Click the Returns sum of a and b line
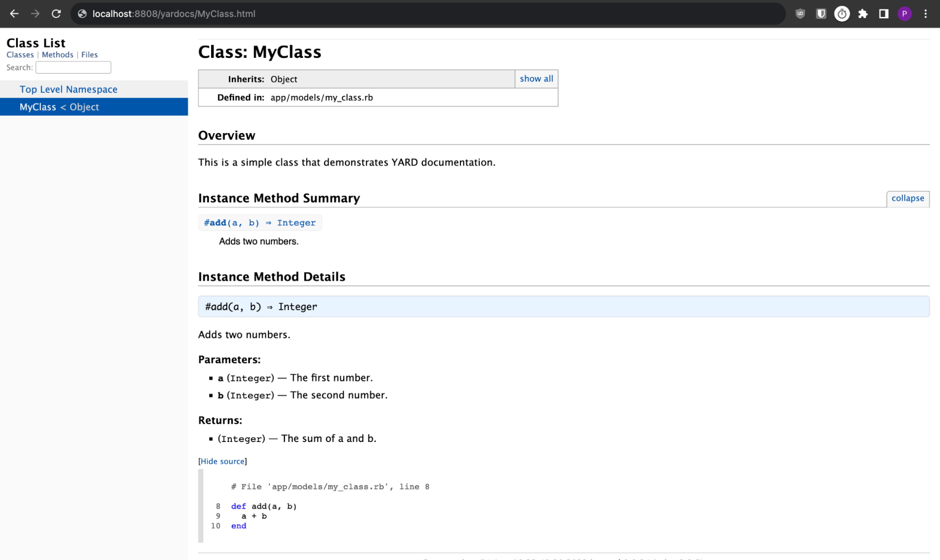 297,438
